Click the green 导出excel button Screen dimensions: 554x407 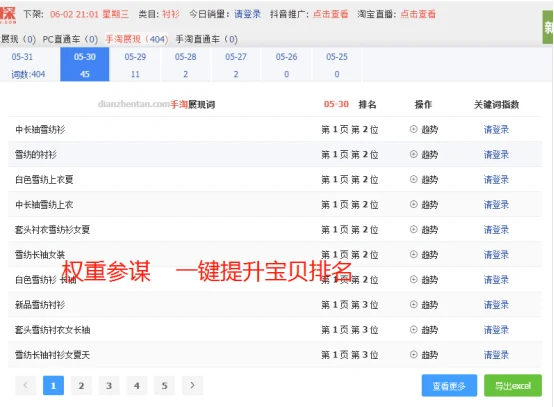(513, 386)
